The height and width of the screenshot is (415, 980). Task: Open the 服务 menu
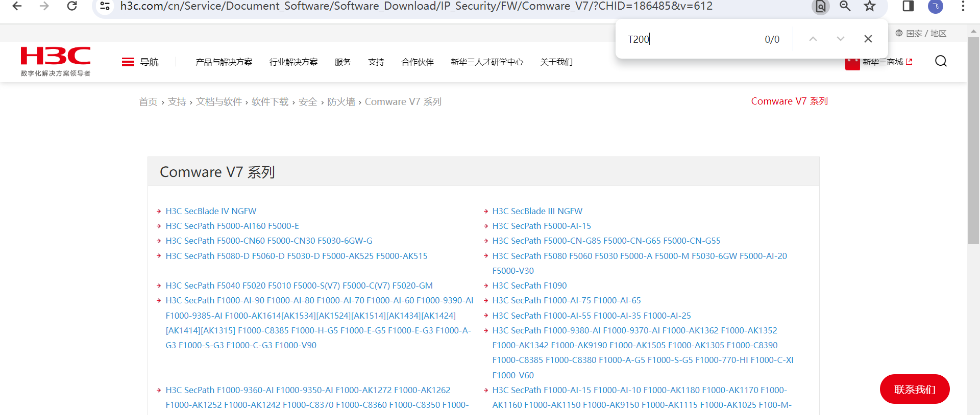tap(343, 62)
